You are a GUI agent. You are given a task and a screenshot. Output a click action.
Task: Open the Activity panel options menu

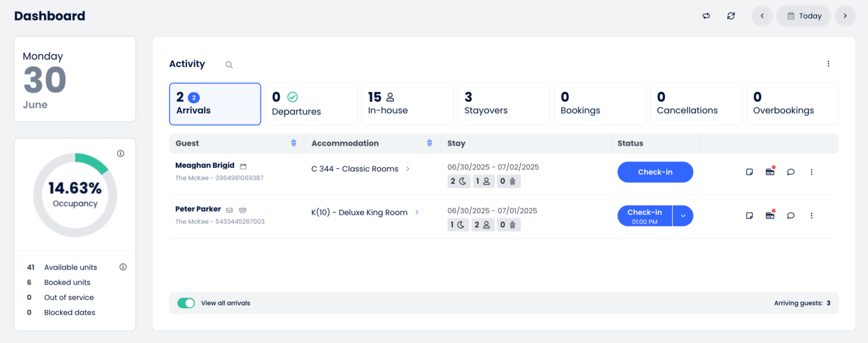pyautogui.click(x=829, y=63)
